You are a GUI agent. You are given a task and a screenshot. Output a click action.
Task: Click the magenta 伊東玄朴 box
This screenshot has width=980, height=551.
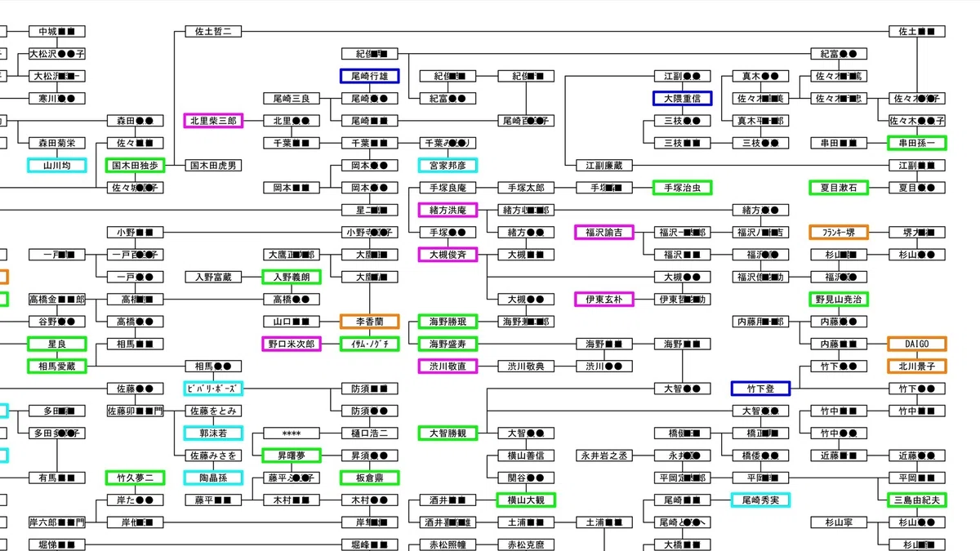pos(604,299)
